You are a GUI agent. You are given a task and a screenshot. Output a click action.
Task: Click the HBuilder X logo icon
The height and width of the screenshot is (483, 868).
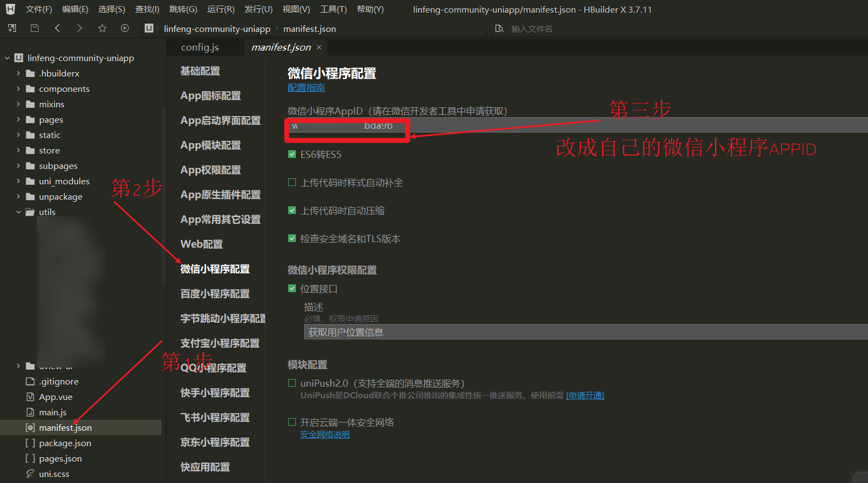[x=10, y=9]
